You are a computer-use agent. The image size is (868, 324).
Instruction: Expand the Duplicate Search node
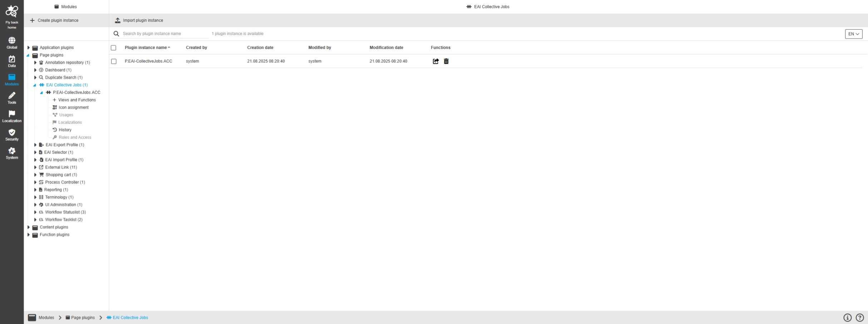click(x=35, y=78)
